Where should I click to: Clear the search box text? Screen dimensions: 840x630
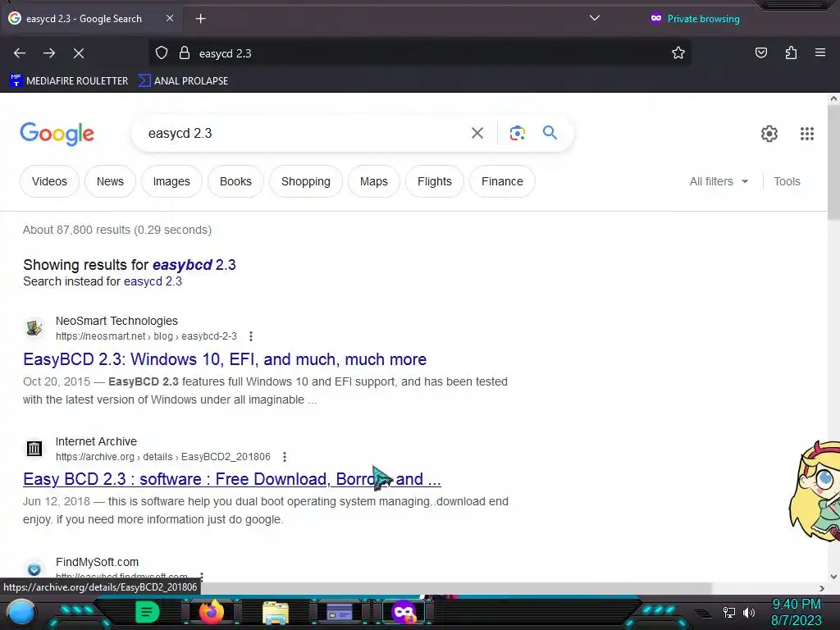click(x=477, y=133)
